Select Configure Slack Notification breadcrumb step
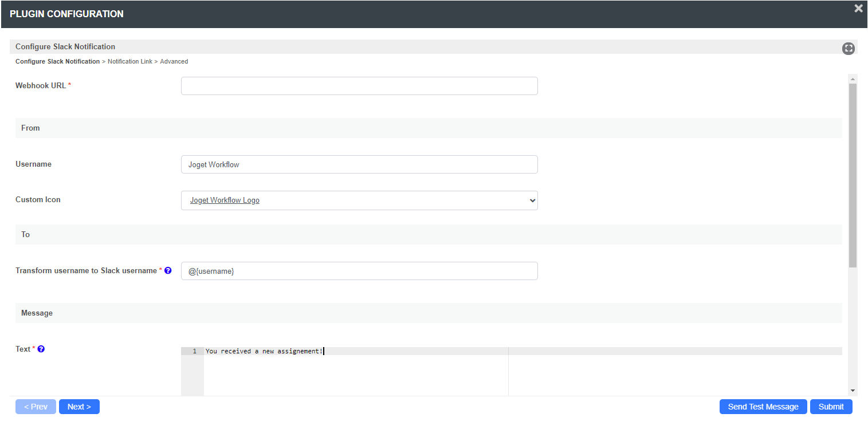This screenshot has width=868, height=441. (57, 61)
